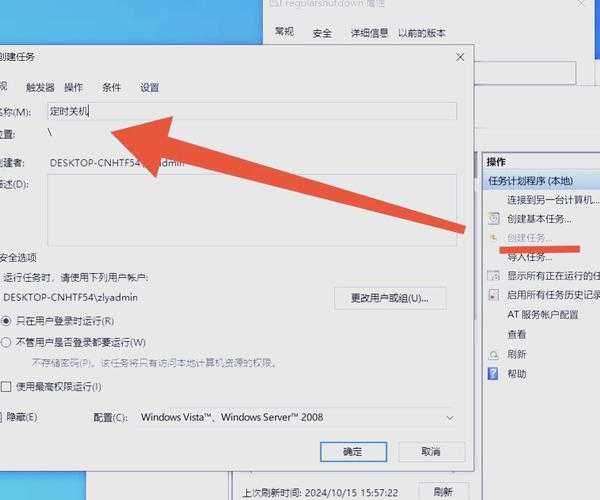Image resolution: width=600 pixels, height=500 pixels.
Task: Select 不管用户是否登录都要运行 radio option
Action: click(73, 342)
